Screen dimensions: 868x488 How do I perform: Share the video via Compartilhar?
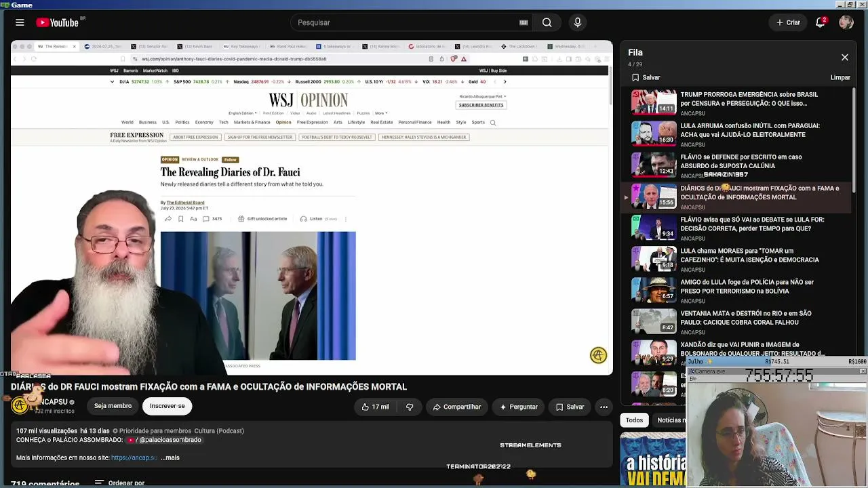click(x=457, y=407)
